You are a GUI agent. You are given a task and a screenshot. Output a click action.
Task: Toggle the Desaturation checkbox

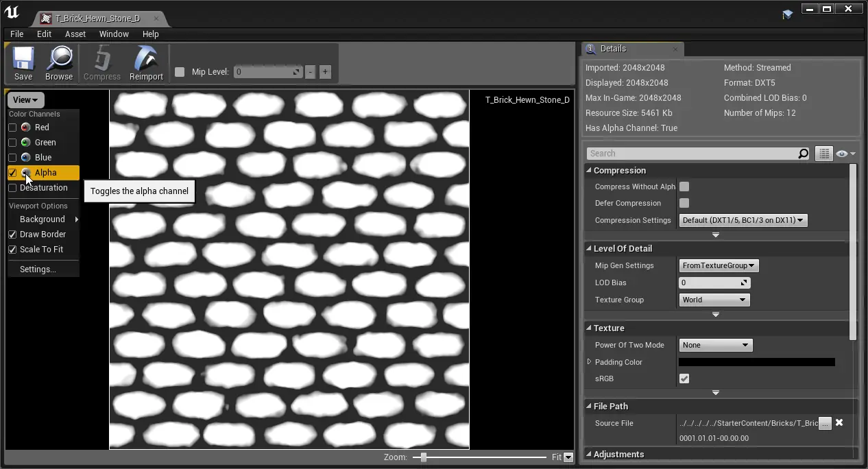tap(12, 188)
